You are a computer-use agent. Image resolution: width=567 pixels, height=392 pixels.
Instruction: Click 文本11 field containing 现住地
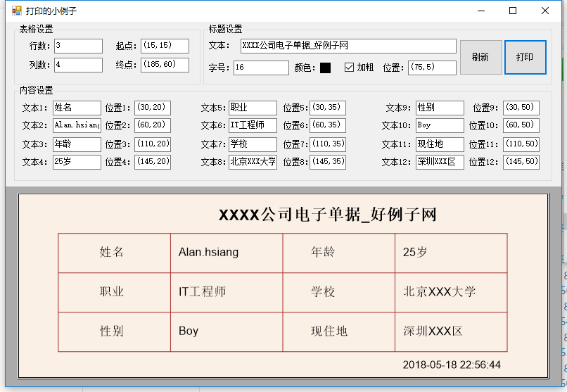(x=440, y=144)
